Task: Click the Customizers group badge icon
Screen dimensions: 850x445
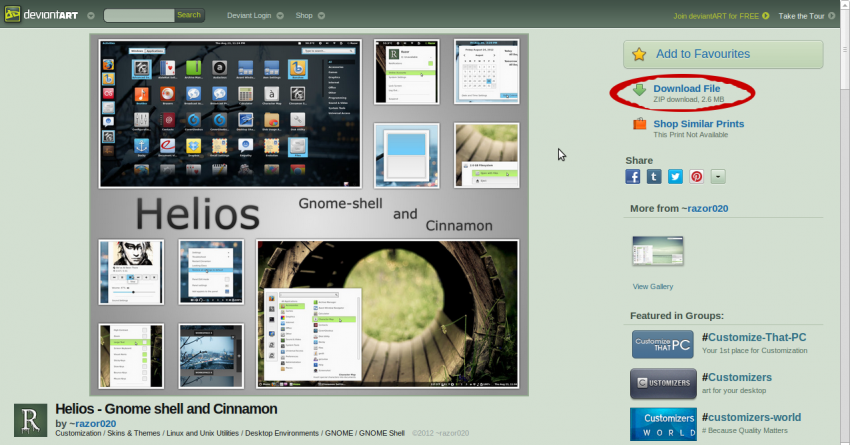Action: [x=663, y=384]
